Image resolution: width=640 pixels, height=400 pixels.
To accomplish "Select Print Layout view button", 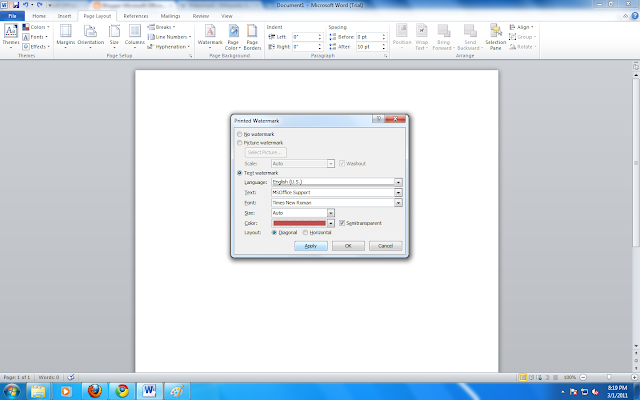I will pos(523,377).
